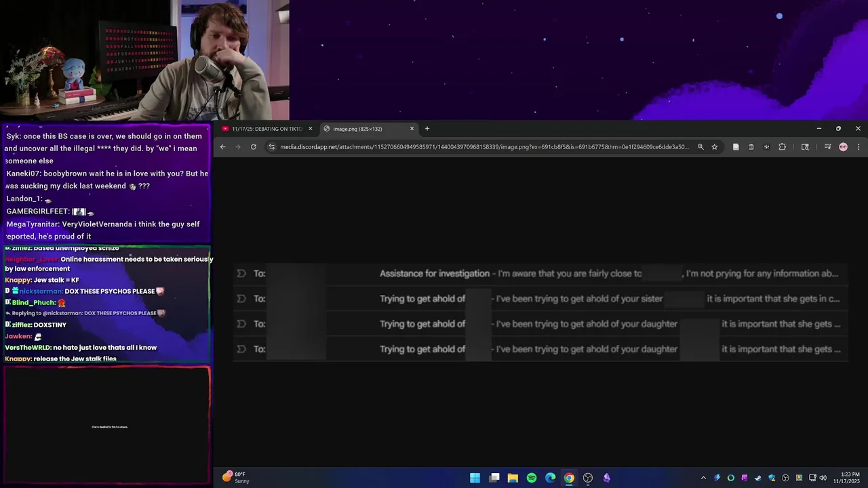Viewport: 868px width, 488px height.
Task: Open Chrome three-dot menu
Action: click(x=858, y=146)
